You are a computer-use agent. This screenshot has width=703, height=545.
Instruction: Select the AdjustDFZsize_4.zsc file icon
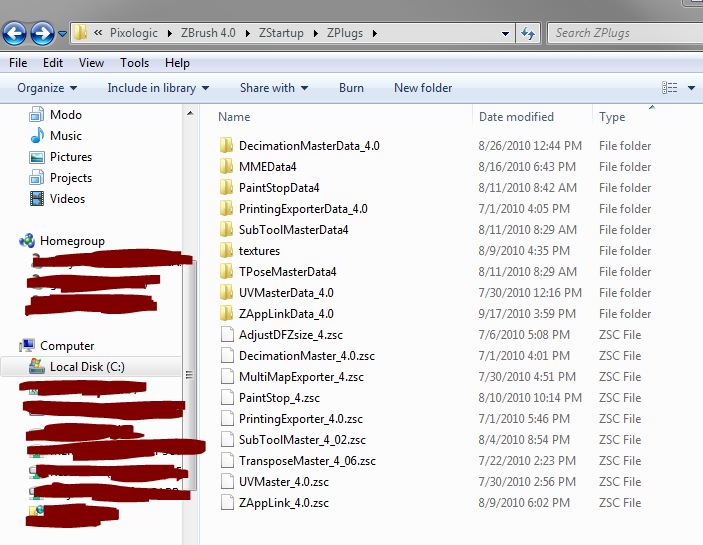(x=227, y=335)
